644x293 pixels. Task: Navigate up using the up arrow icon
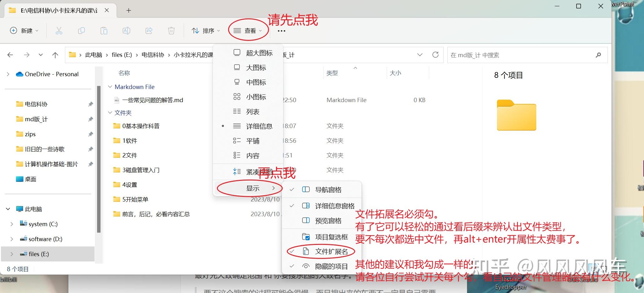55,55
